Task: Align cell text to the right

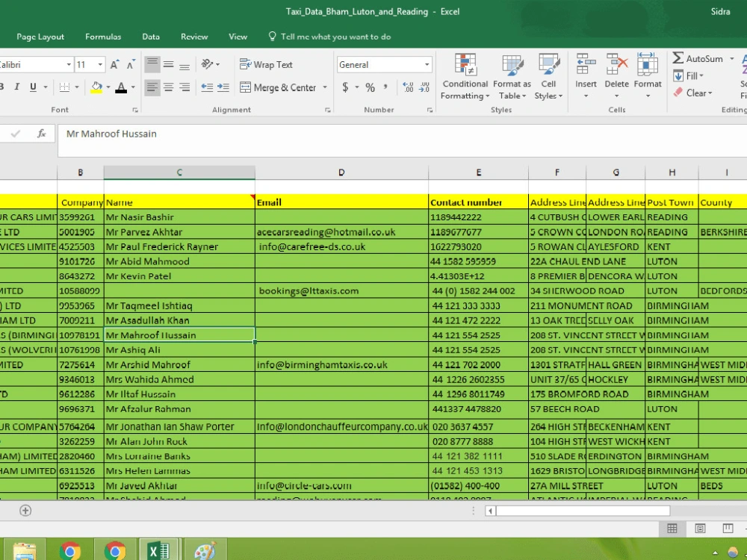Action: pos(185,87)
